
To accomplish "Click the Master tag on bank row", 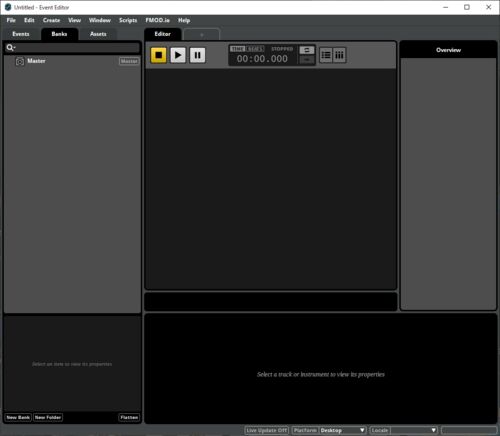I will (x=129, y=61).
